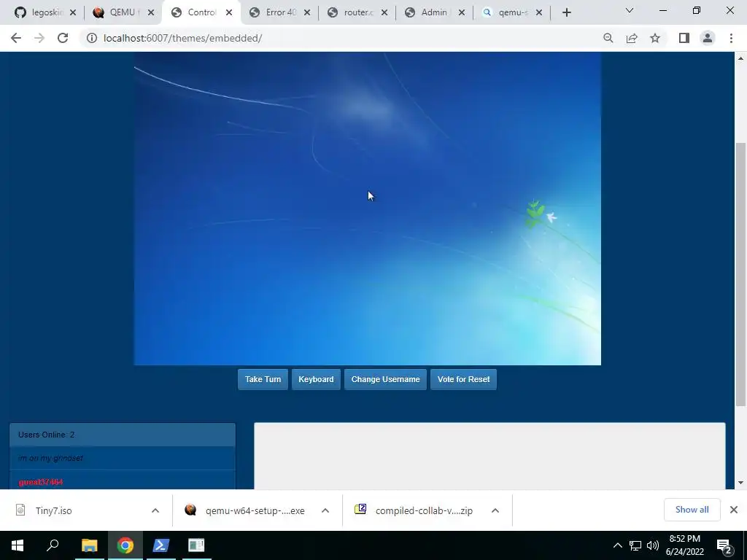This screenshot has width=747, height=560.
Task: Click scrollbar up arrow
Action: [x=740, y=58]
